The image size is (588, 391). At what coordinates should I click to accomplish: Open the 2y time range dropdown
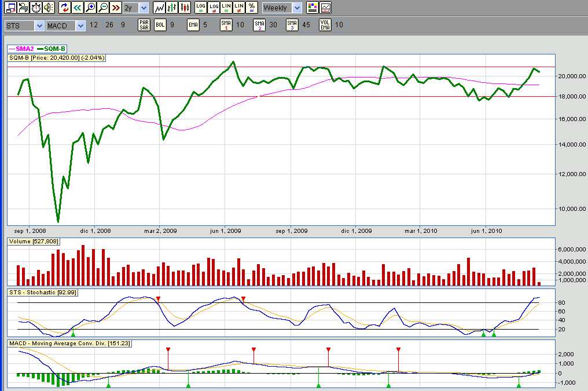pyautogui.click(x=144, y=8)
